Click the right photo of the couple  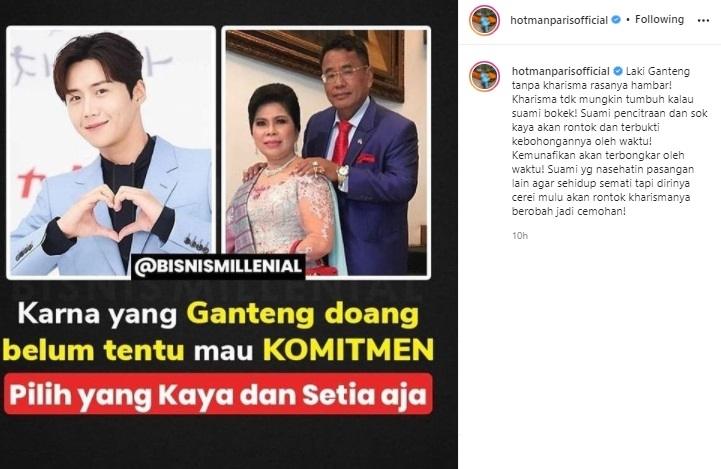coord(326,152)
